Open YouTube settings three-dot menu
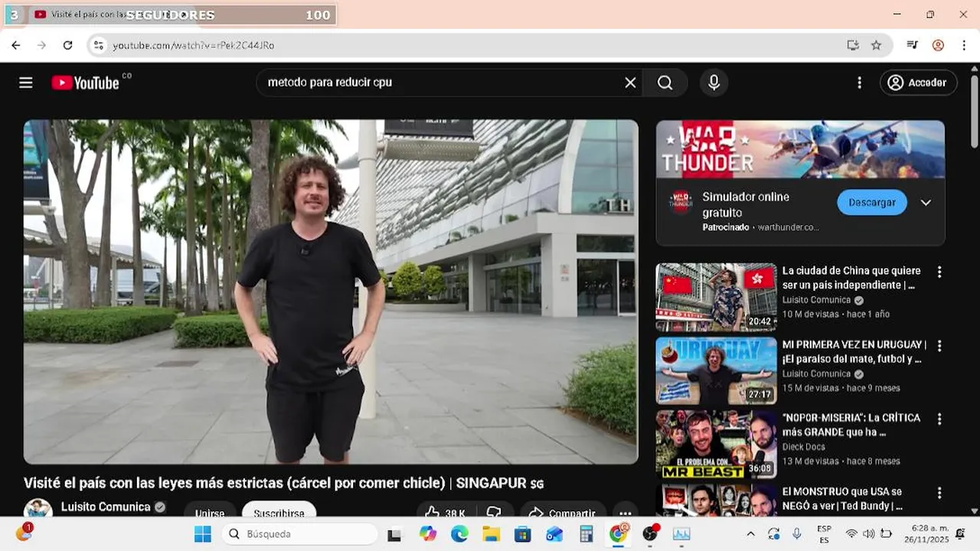 pyautogui.click(x=859, y=83)
